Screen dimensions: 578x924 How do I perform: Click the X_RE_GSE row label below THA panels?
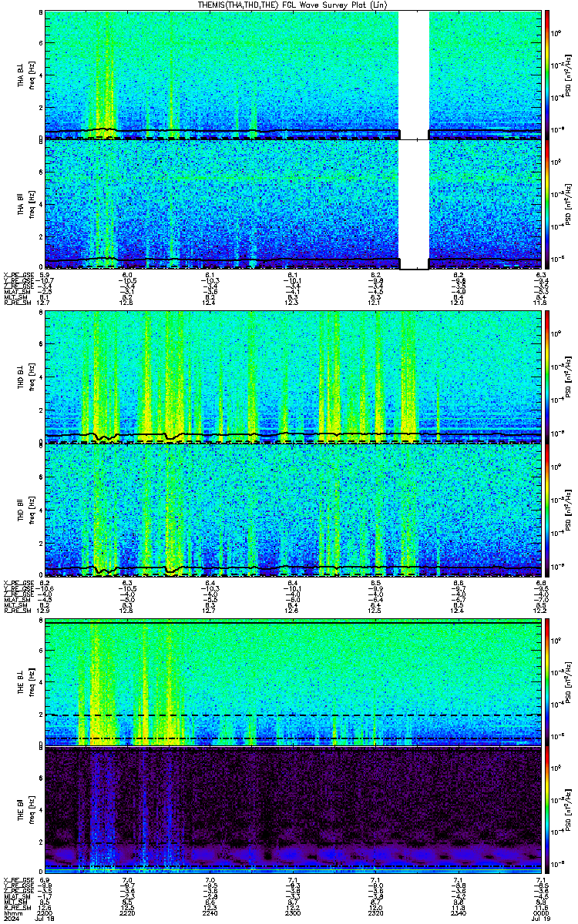click(x=17, y=275)
